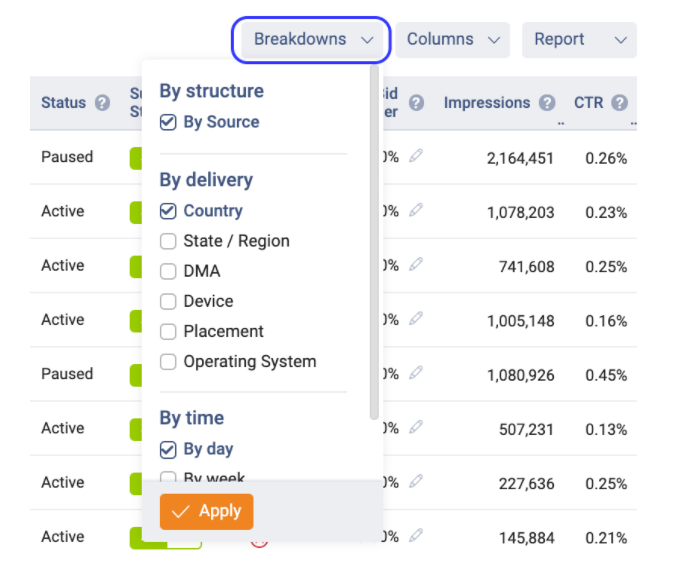
Task: Open the Breakdowns dropdown
Action: [311, 39]
